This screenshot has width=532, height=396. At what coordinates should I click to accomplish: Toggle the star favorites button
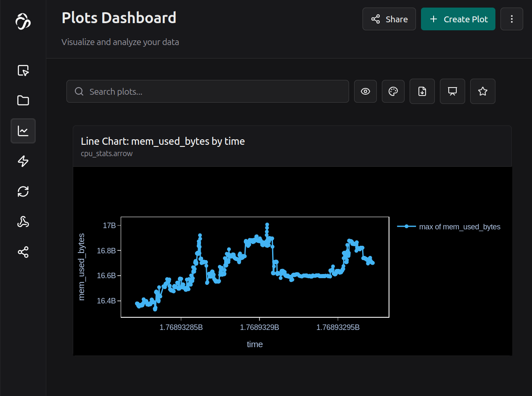[x=483, y=91]
